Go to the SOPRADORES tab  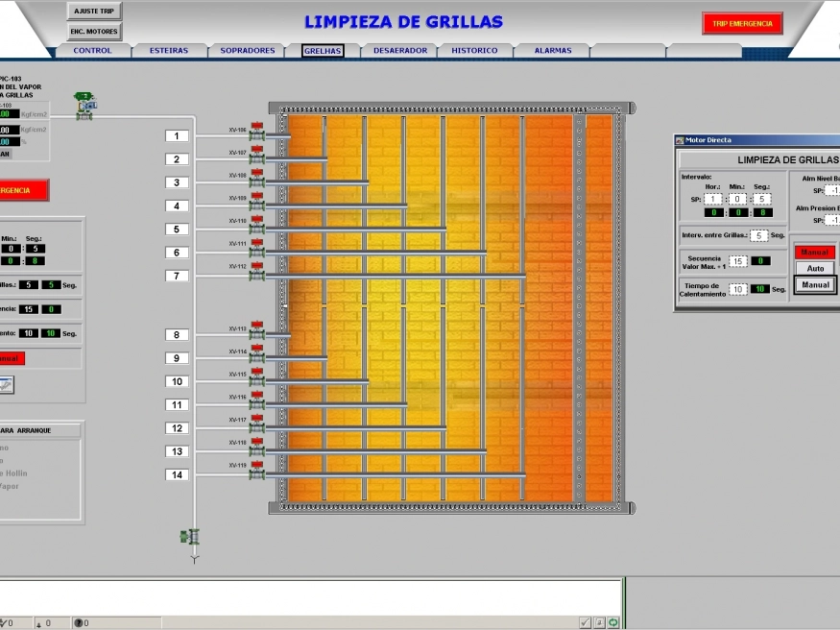(x=247, y=51)
